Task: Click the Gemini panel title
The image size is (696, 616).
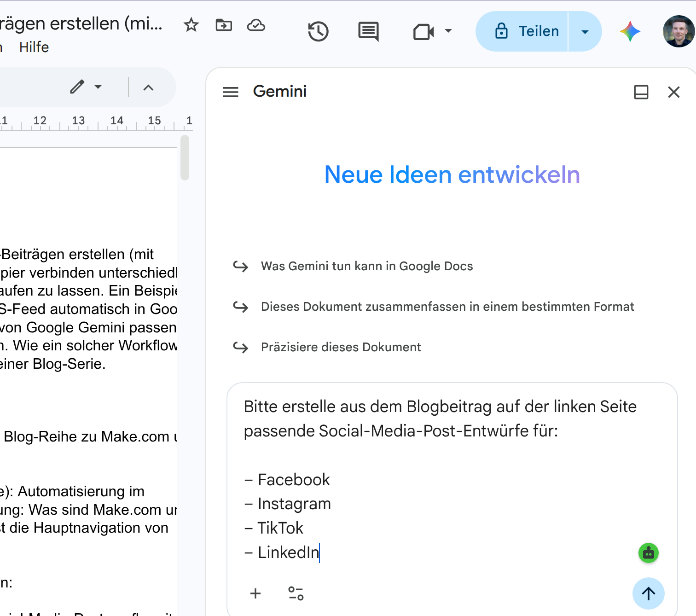Action: 280,91
